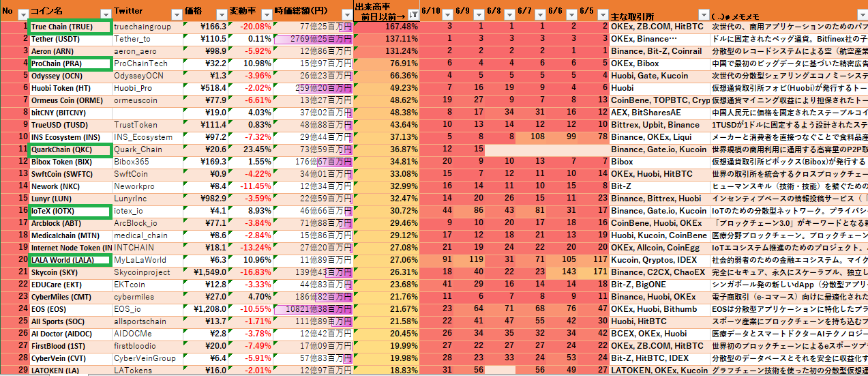Click the sorted filter icon on 出来高率 column
868x376 pixels.
tap(413, 14)
